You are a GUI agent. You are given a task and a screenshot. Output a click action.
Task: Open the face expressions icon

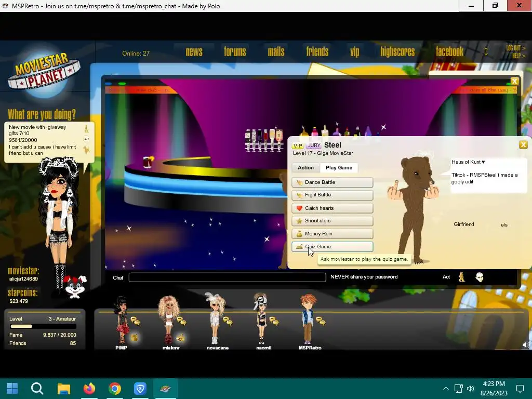480,277
